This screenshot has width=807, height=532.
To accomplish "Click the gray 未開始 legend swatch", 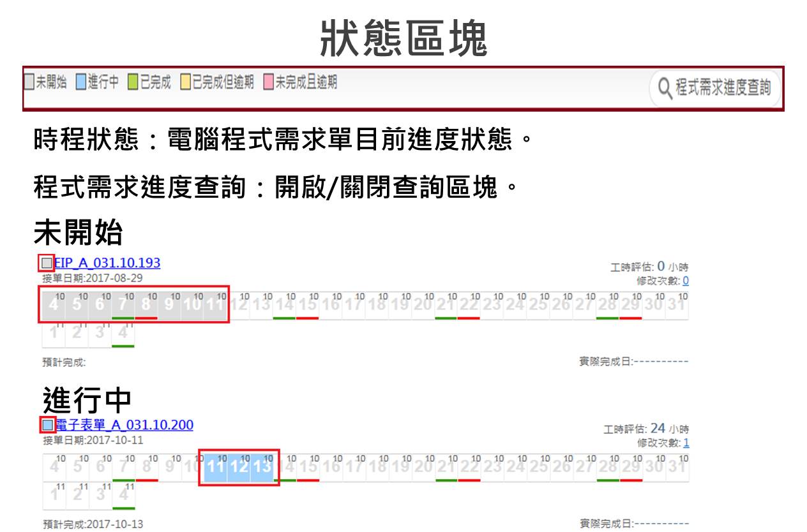I will click(29, 82).
